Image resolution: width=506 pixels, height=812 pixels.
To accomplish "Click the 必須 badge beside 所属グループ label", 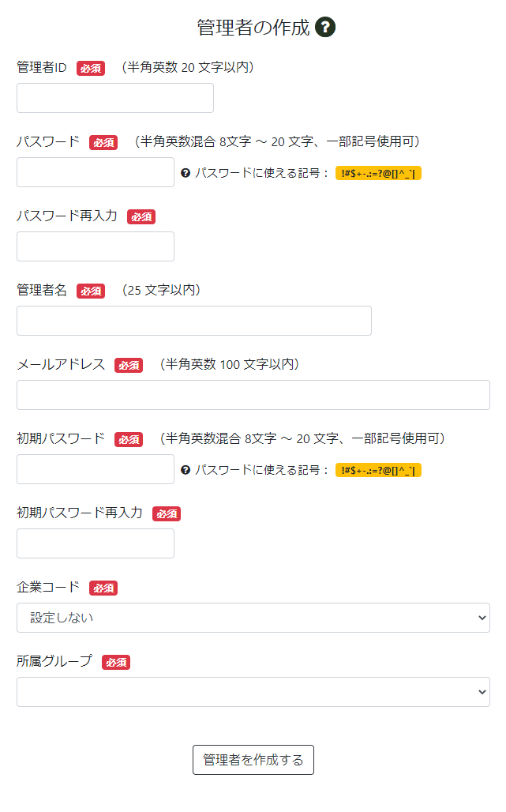I will (116, 663).
